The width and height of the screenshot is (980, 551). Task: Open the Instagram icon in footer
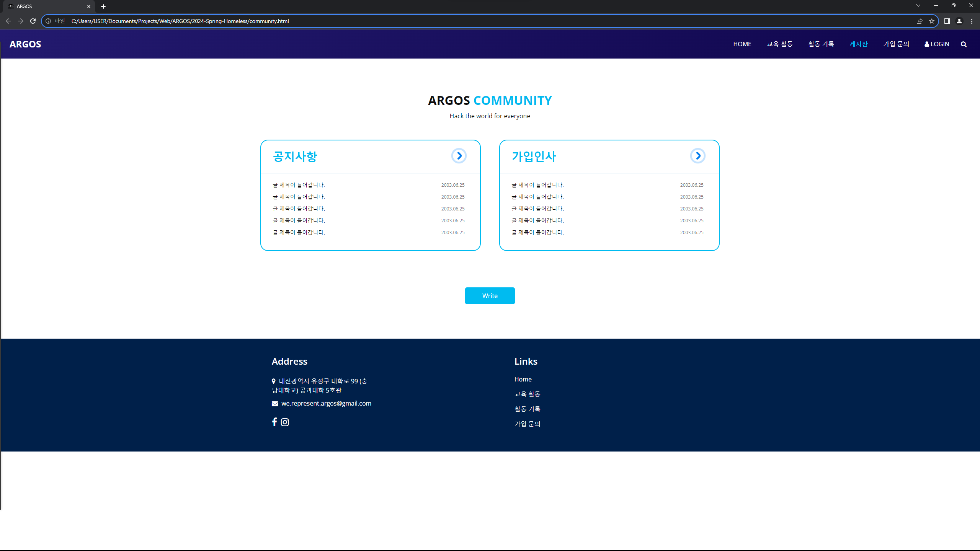coord(285,422)
